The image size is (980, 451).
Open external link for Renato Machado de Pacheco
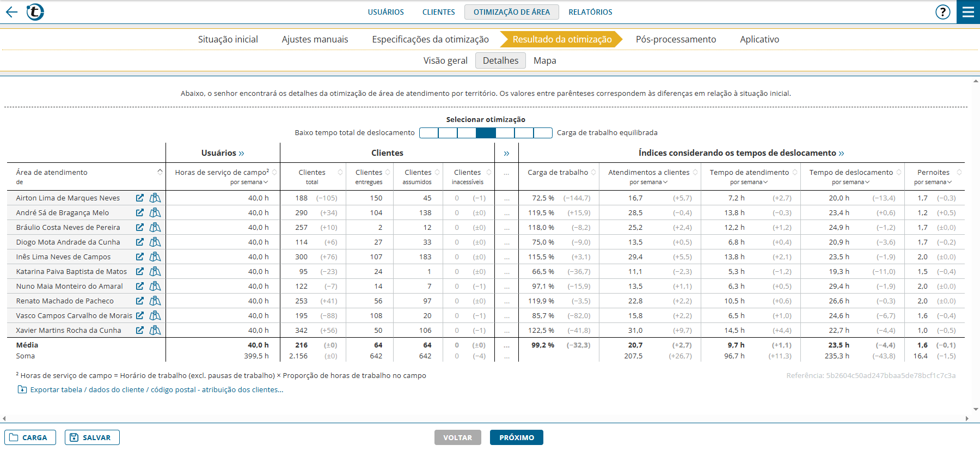click(x=140, y=301)
